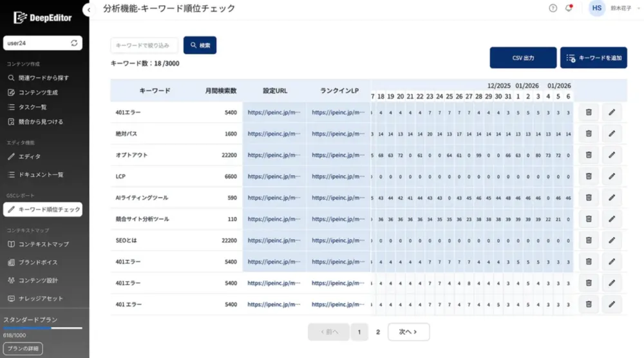Viewport: 644px width, 358px height.
Task: Collapse the sidebar with chevron arrow
Action: [88, 10]
